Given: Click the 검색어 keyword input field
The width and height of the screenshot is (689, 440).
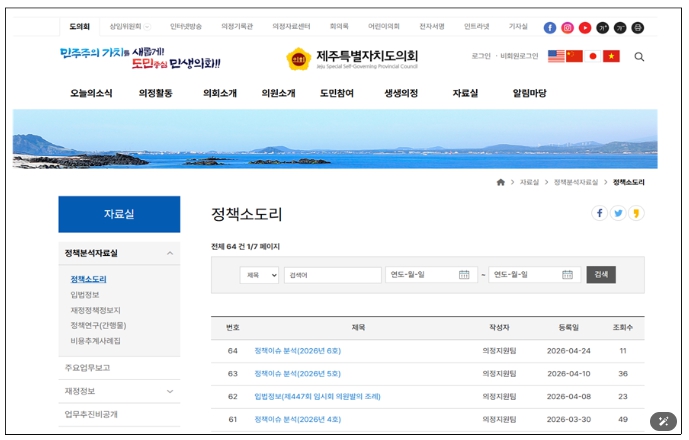Looking at the screenshot, I should pyautogui.click(x=332, y=275).
